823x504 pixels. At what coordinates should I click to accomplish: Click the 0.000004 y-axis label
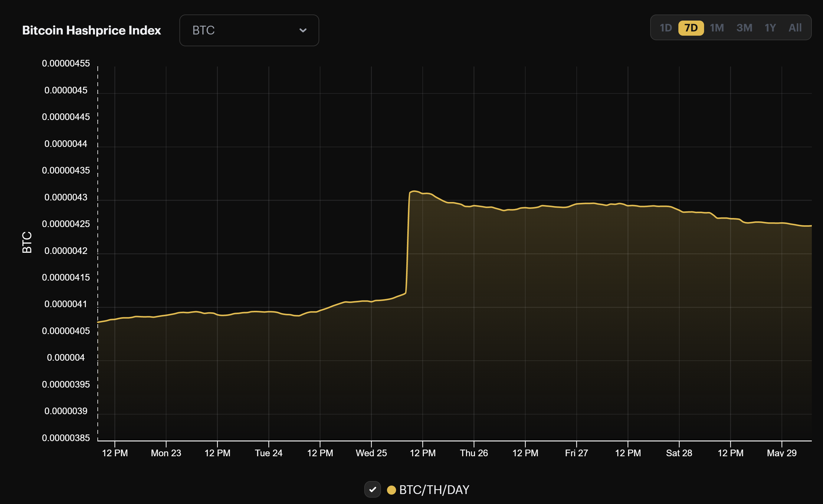66,357
